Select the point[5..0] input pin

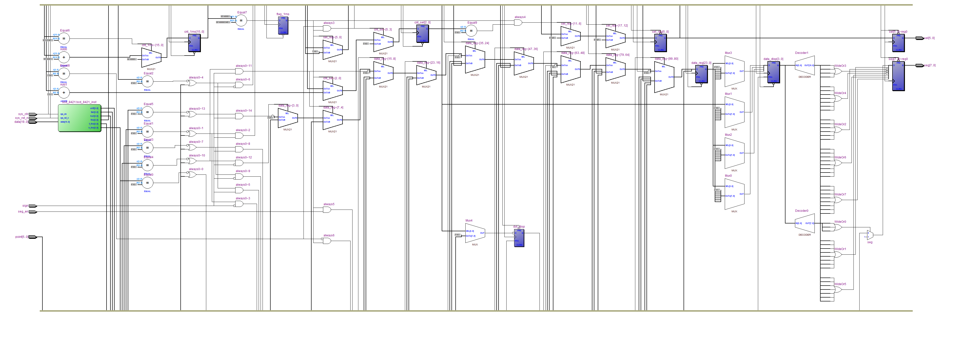(33, 237)
